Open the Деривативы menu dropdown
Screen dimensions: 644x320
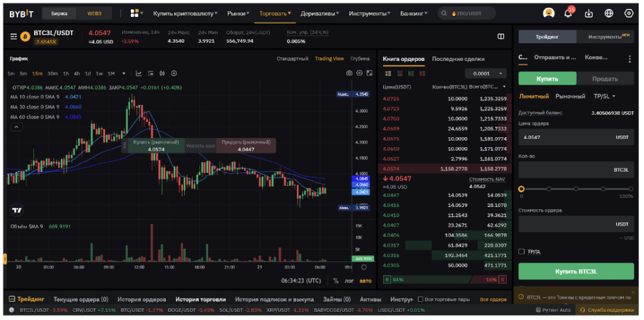pyautogui.click(x=323, y=13)
